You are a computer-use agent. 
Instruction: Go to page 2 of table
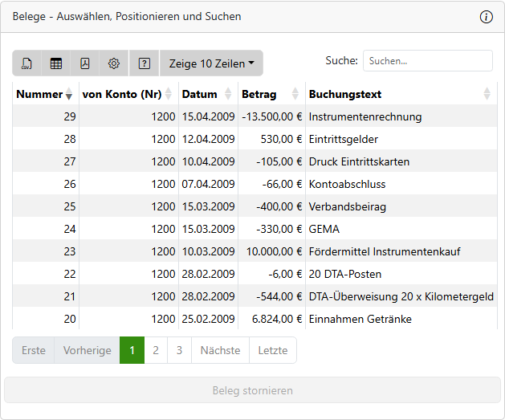[156, 350]
